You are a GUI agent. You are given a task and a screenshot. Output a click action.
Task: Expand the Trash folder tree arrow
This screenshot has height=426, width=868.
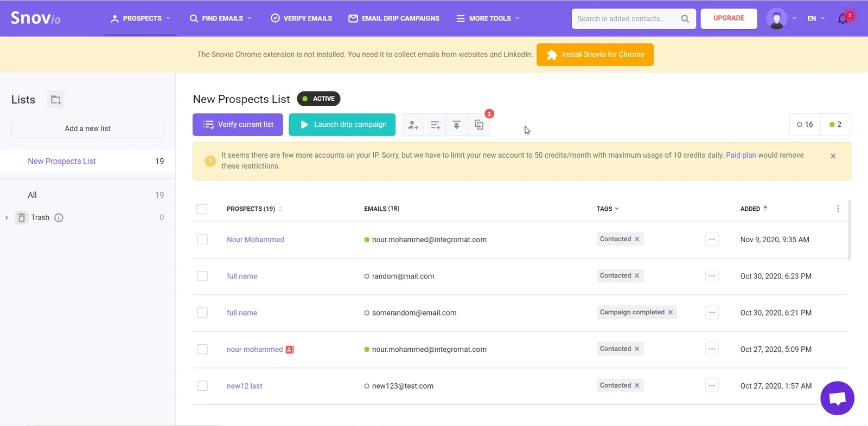click(7, 217)
